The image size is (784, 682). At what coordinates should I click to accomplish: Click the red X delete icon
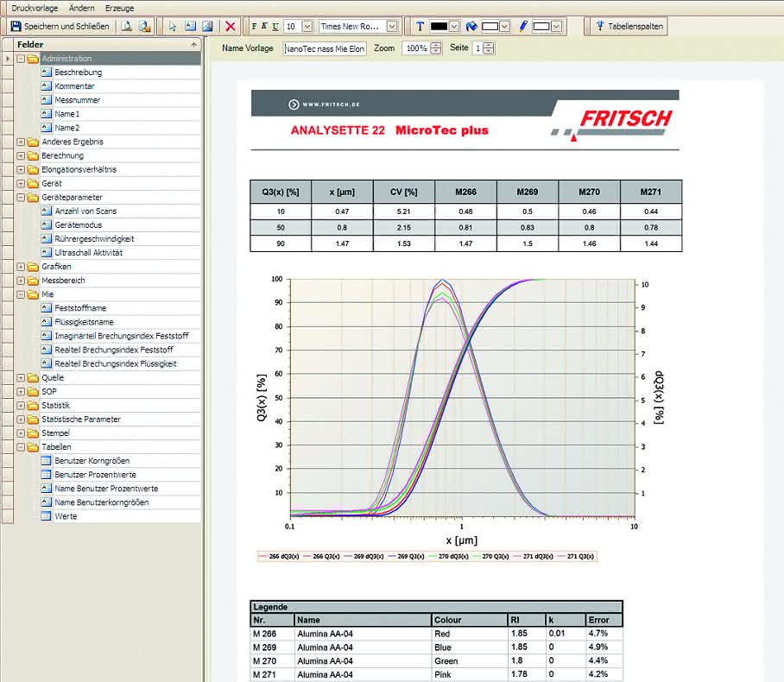click(x=230, y=26)
